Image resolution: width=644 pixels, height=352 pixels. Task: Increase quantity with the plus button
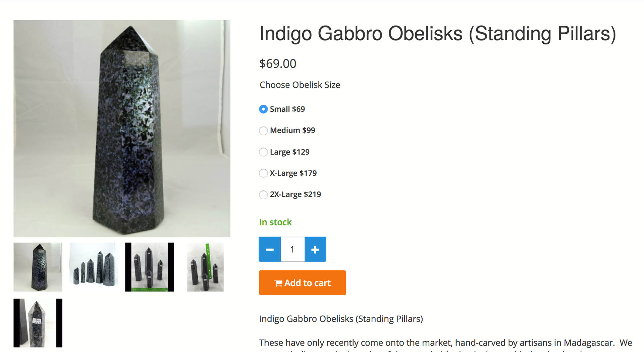coord(315,249)
